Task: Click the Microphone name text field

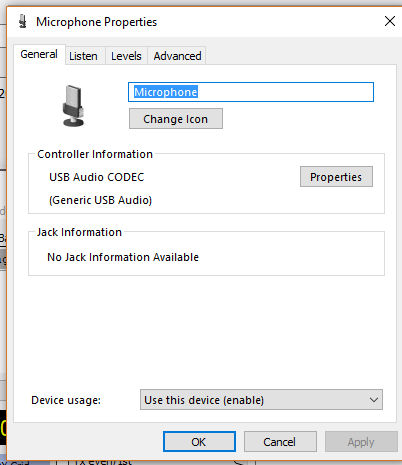Action: [x=251, y=92]
